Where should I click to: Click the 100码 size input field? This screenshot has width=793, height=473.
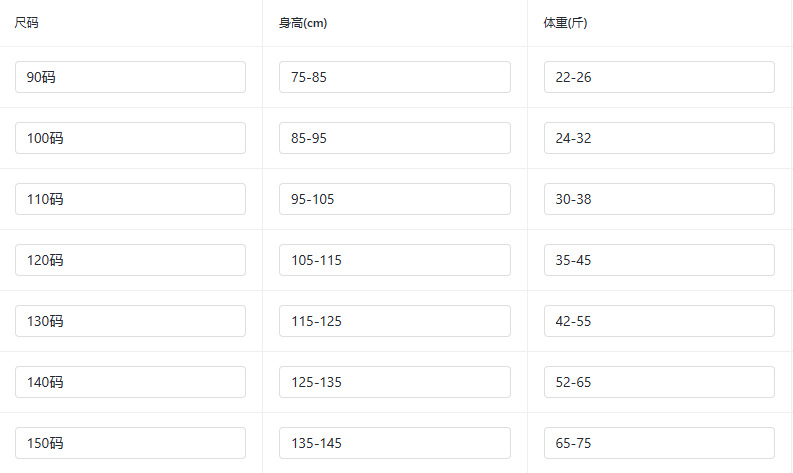(130, 138)
